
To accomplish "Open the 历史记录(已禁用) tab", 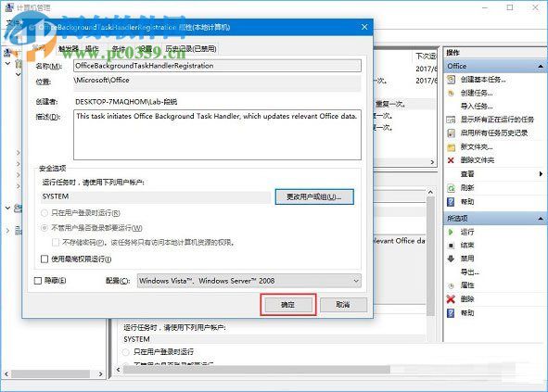I will pos(190,48).
